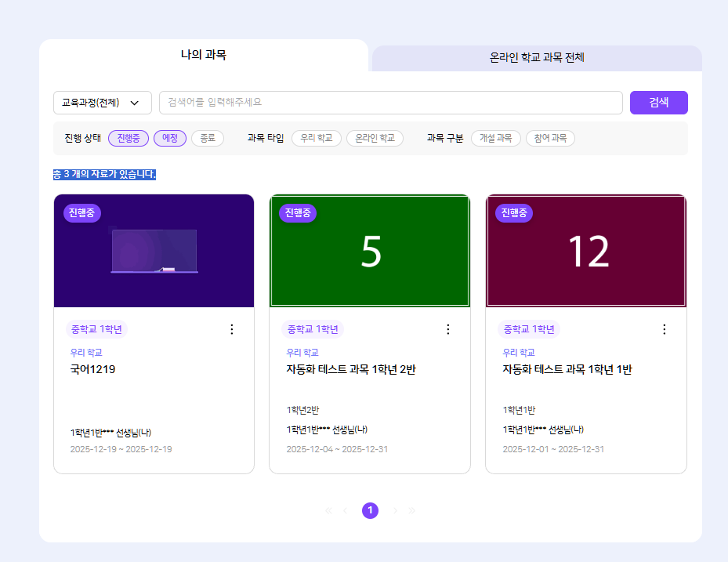Open the green thumbnail numbered 5
728x562 pixels.
tap(370, 251)
